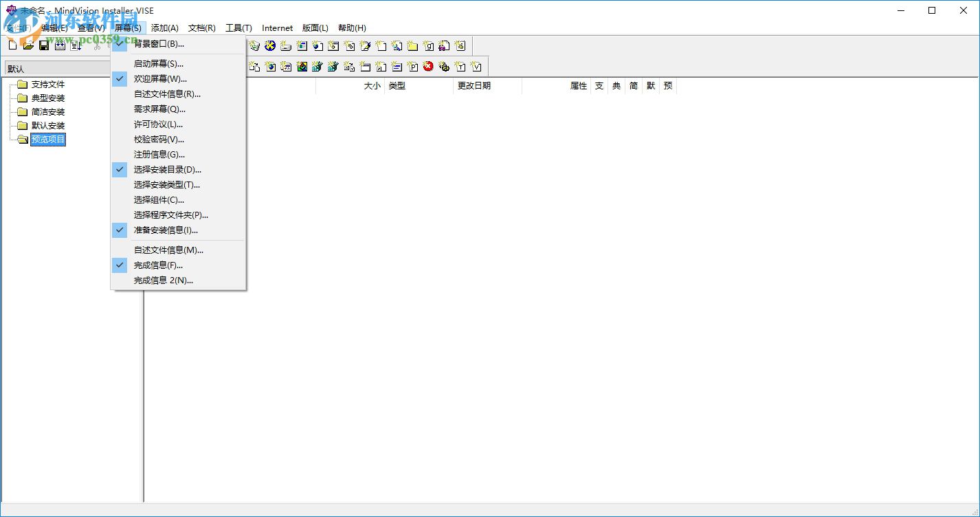The image size is (980, 517).
Task: Open the 版面(L) menu
Action: 315,28
